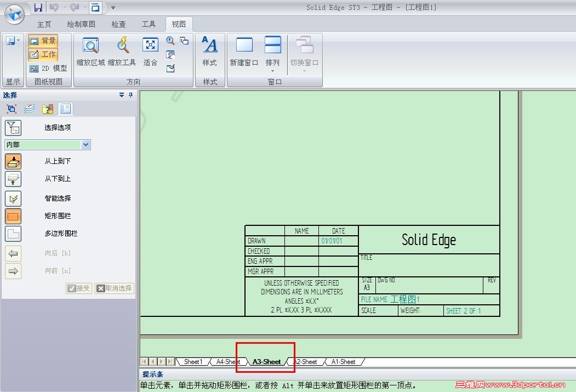Image resolution: width=576 pixels, height=392 pixels.
Task: Click the Redo arrow icon
Action: point(75,7)
